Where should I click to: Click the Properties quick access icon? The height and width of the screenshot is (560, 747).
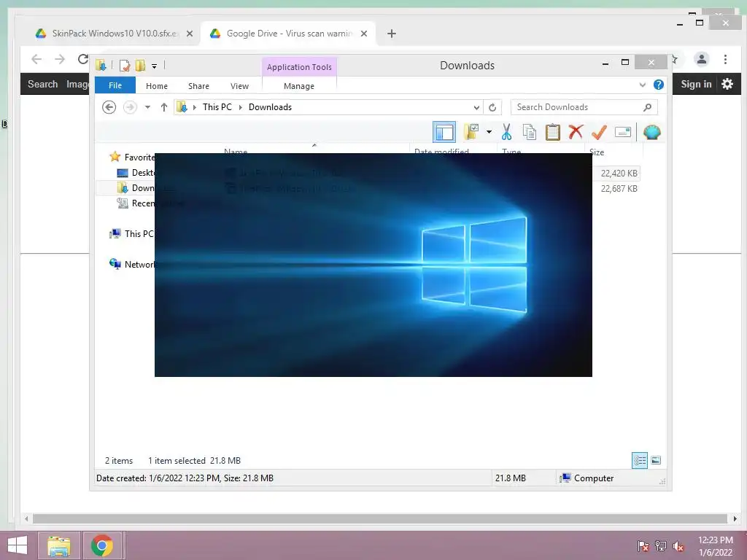click(x=124, y=65)
